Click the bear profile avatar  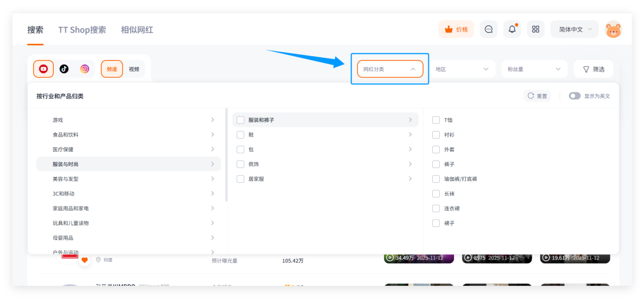pyautogui.click(x=613, y=29)
